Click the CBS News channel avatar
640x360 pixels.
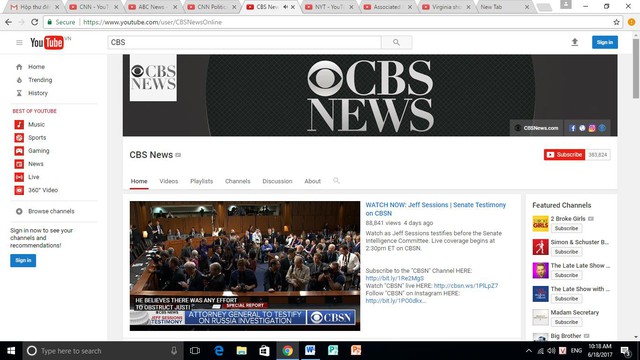click(x=153, y=78)
